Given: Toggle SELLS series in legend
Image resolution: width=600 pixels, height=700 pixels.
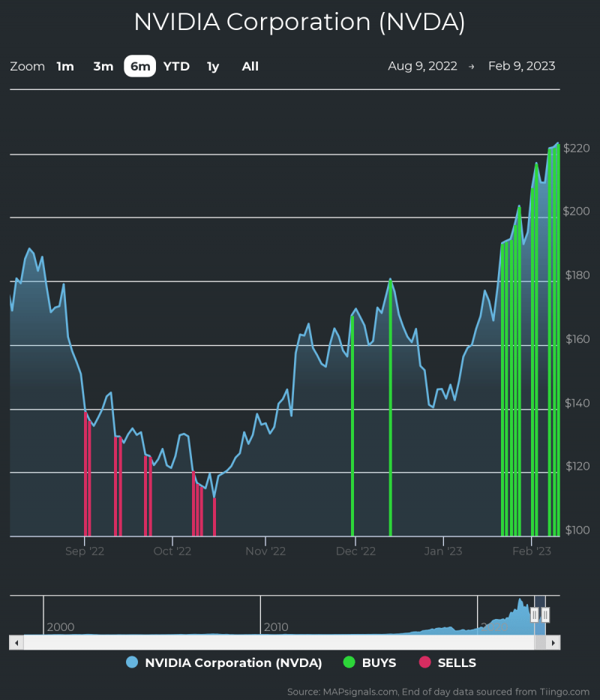Looking at the screenshot, I should tap(448, 662).
